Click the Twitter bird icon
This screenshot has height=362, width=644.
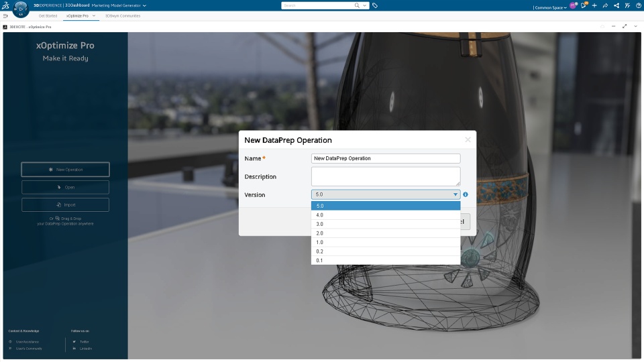(x=74, y=341)
